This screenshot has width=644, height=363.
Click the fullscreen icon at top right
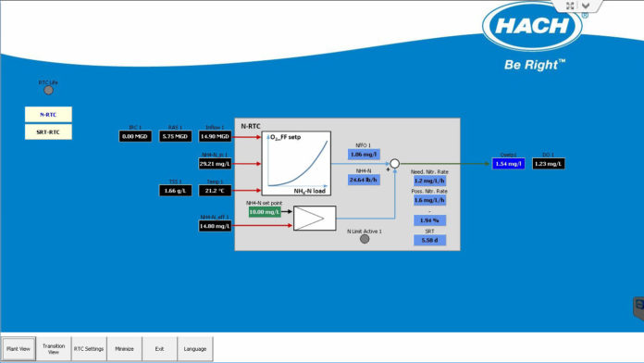click(570, 6)
